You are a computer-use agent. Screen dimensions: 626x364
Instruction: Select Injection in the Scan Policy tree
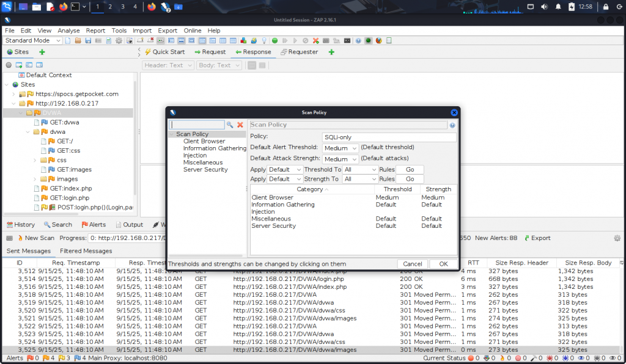point(195,156)
